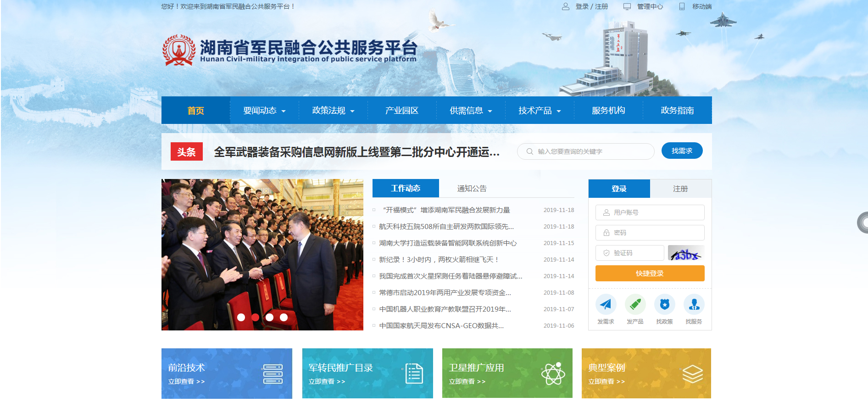Select the second carousel dot indicator
Viewport: 868px width, 408px height.
pyautogui.click(x=256, y=317)
